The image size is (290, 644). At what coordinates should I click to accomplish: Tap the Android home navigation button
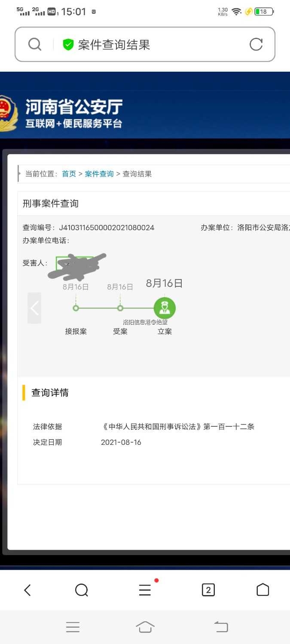[145, 627]
